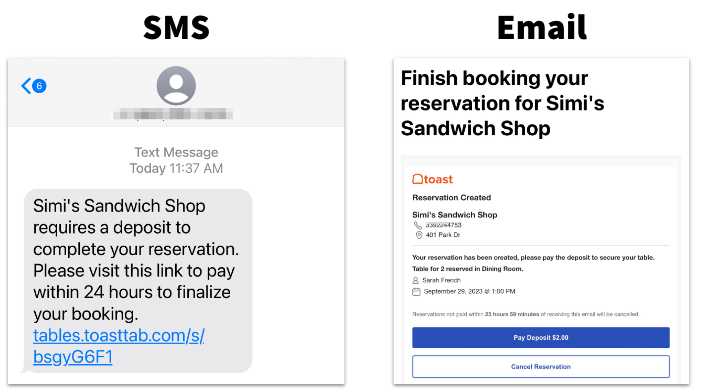
Task: Click the restaurant phone number in email
Action: click(444, 225)
